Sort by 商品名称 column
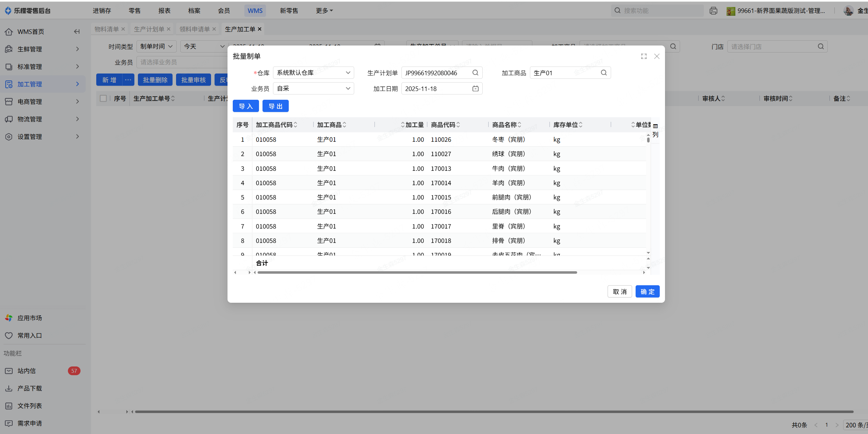The image size is (868, 434). (x=519, y=125)
